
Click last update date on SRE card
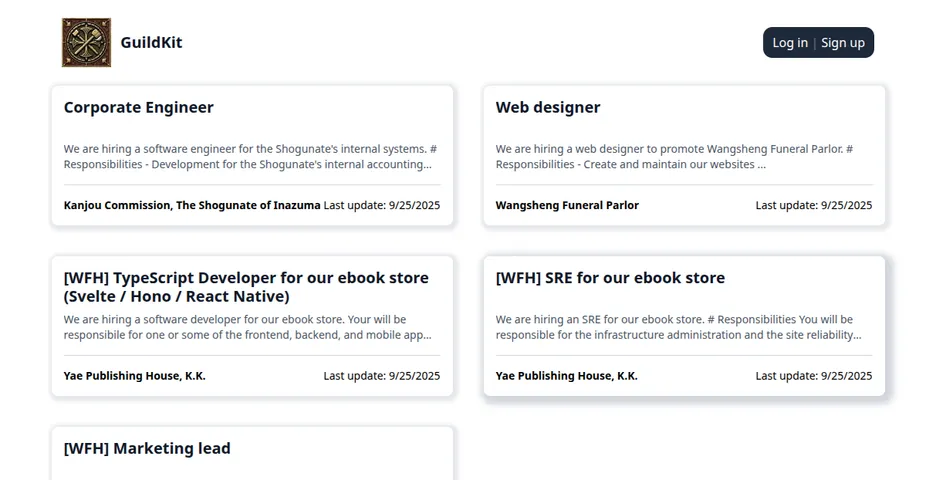tap(814, 376)
